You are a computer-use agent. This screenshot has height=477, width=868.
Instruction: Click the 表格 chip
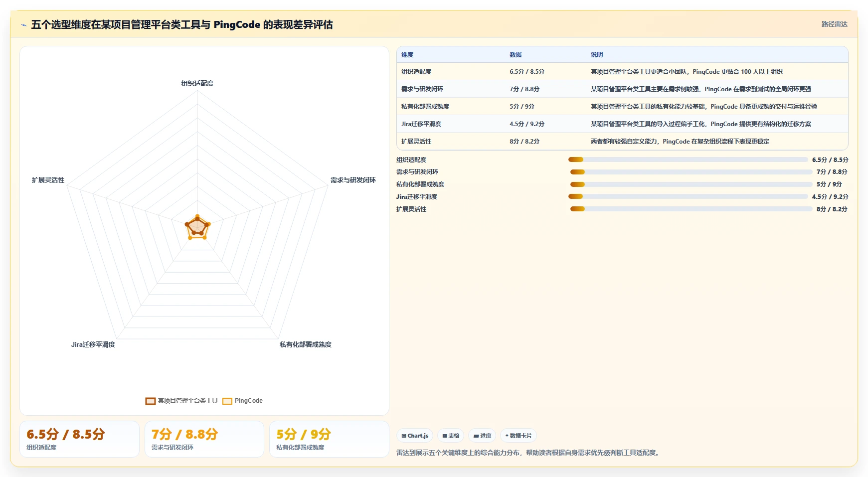point(451,436)
